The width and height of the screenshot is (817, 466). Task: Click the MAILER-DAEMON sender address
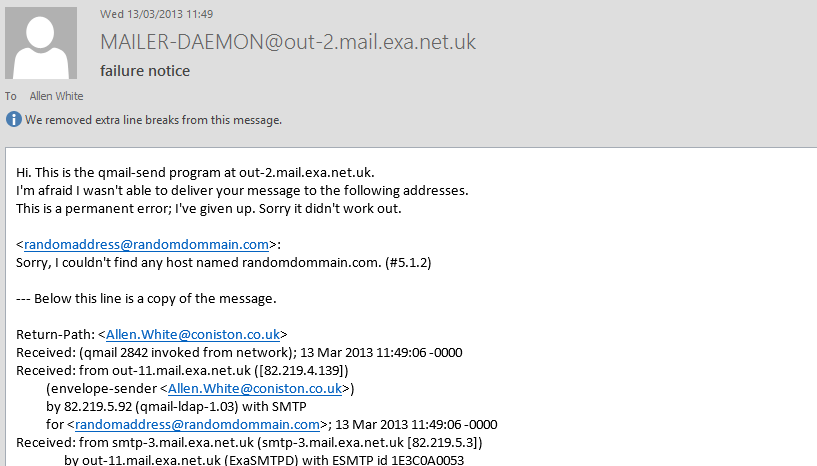tap(288, 42)
